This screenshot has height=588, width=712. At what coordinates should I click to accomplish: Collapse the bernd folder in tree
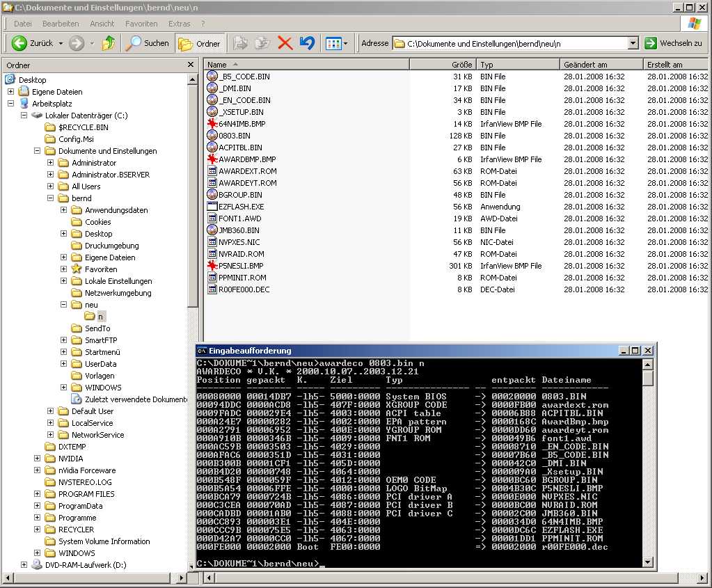coord(51,198)
